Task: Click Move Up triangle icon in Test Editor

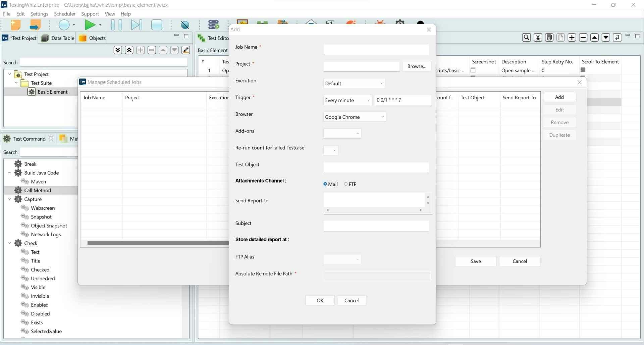Action: [595, 37]
